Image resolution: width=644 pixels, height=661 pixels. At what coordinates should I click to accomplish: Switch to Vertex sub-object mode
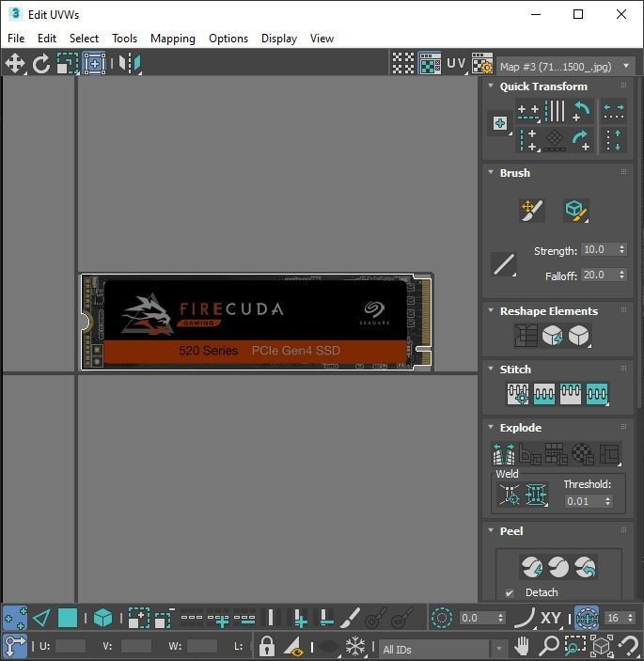[15, 619]
